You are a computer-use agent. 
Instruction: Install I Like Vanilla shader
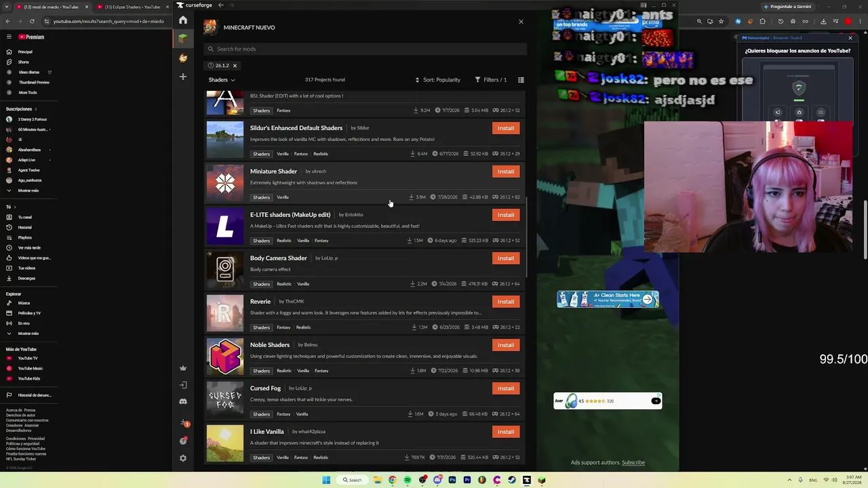click(x=506, y=432)
